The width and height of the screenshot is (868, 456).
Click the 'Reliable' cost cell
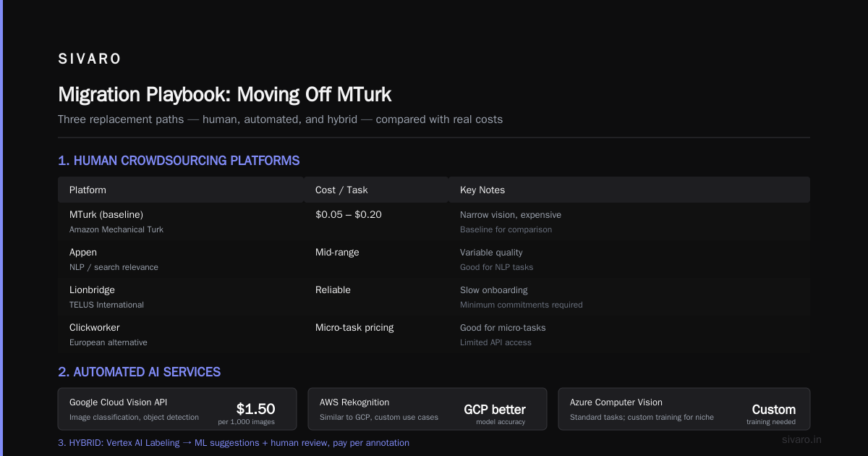pos(333,290)
